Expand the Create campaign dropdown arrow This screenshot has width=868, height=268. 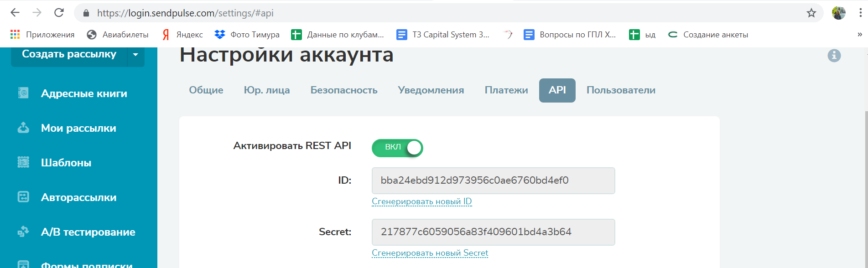[135, 55]
